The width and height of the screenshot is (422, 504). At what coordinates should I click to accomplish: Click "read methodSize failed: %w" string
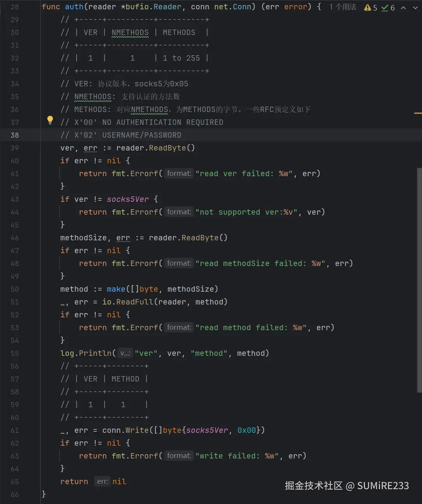pos(260,263)
